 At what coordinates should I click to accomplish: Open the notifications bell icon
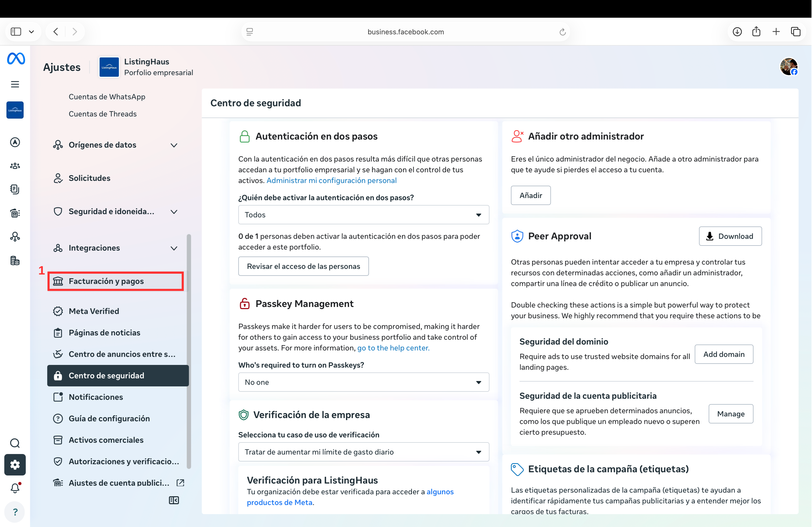[15, 488]
